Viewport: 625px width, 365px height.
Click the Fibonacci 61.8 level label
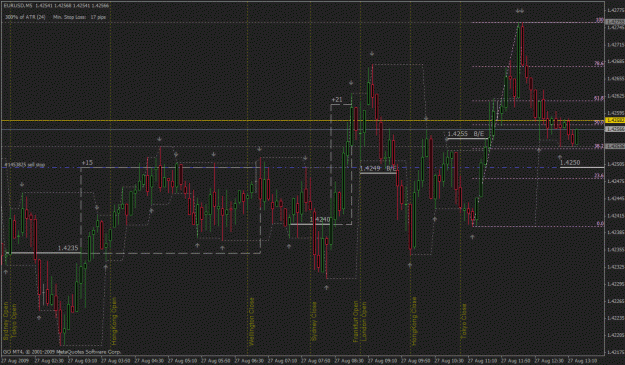click(x=599, y=98)
